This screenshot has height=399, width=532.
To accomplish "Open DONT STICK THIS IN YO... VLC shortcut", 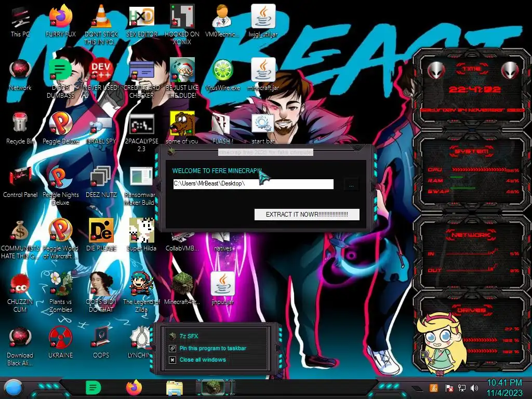I will (x=101, y=24).
